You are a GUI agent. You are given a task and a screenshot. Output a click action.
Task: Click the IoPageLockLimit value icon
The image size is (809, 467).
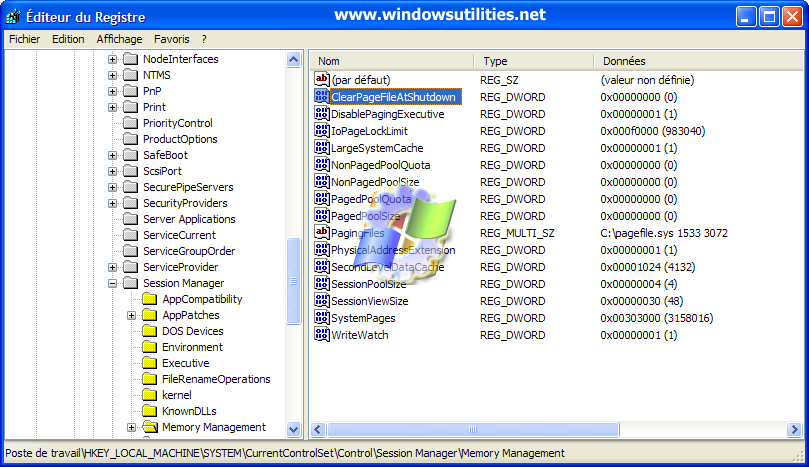[321, 131]
